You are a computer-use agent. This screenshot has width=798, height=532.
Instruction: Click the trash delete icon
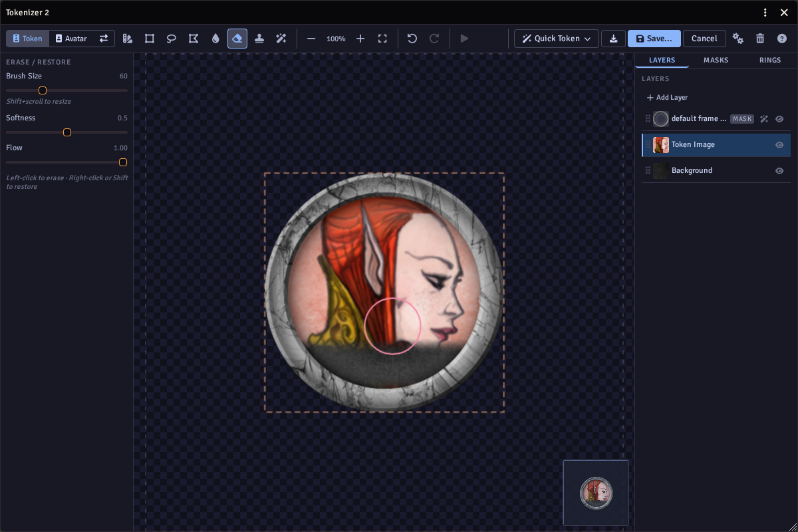760,39
